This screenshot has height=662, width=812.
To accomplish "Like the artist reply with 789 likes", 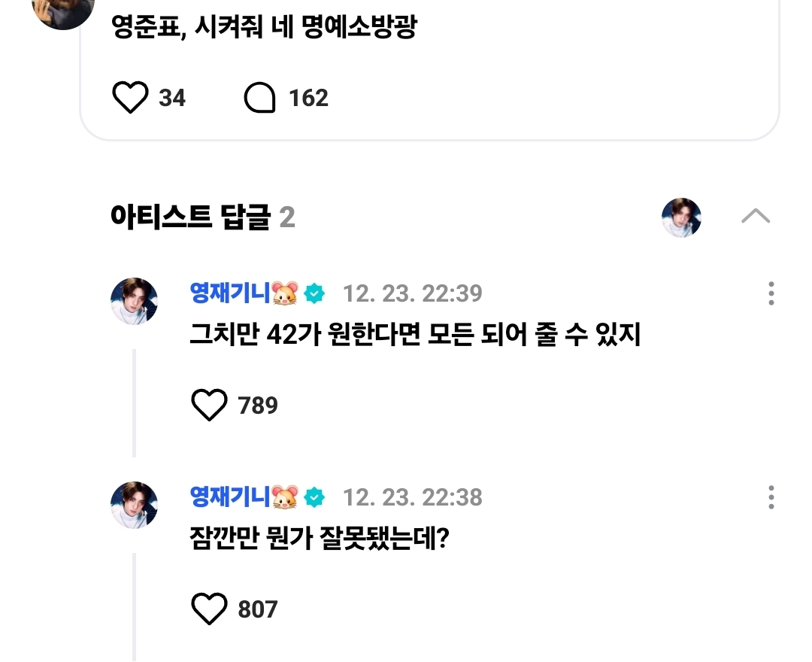I will click(x=209, y=405).
